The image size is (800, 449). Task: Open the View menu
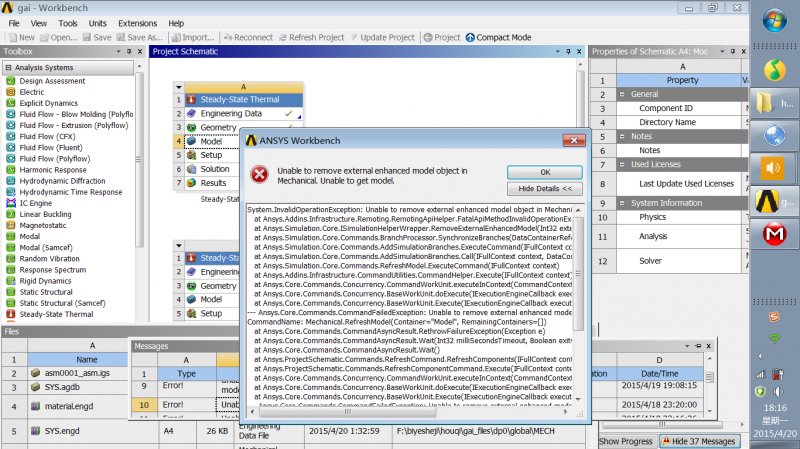click(x=38, y=23)
